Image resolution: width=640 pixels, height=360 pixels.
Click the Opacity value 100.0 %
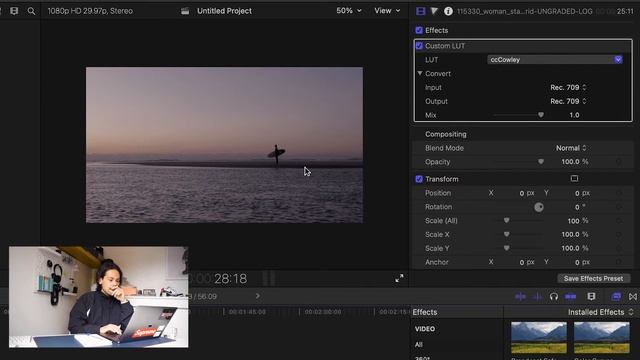(575, 162)
